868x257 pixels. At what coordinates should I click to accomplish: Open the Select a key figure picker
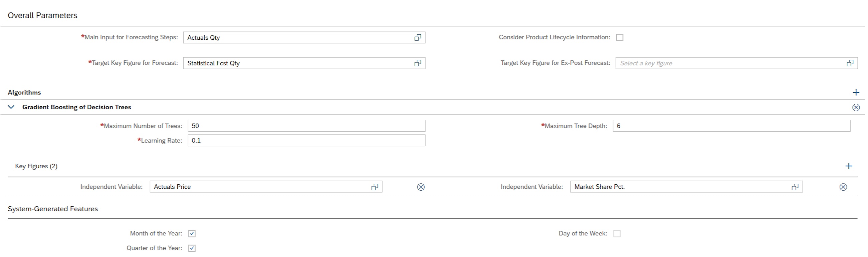point(708,63)
